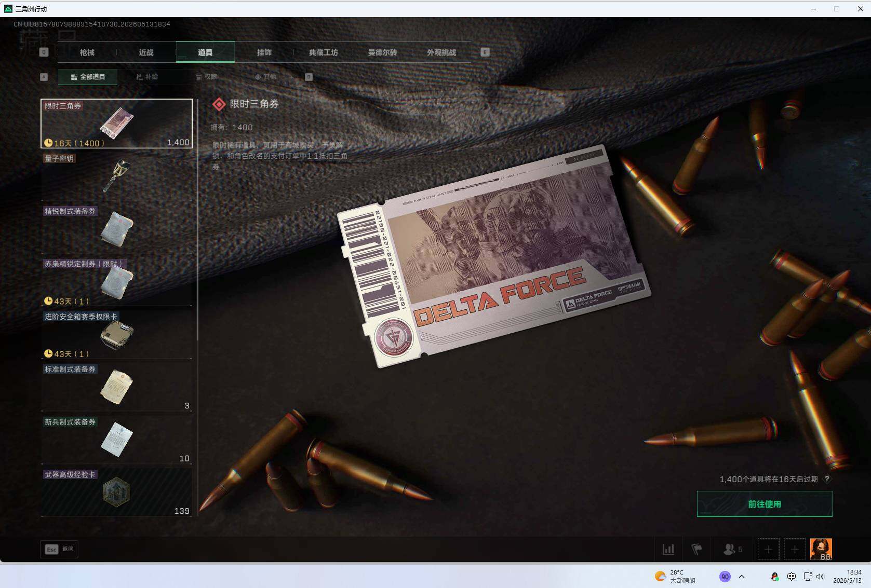Filter items by 其他
Screen dimensions: 871x588
[x=265, y=77]
